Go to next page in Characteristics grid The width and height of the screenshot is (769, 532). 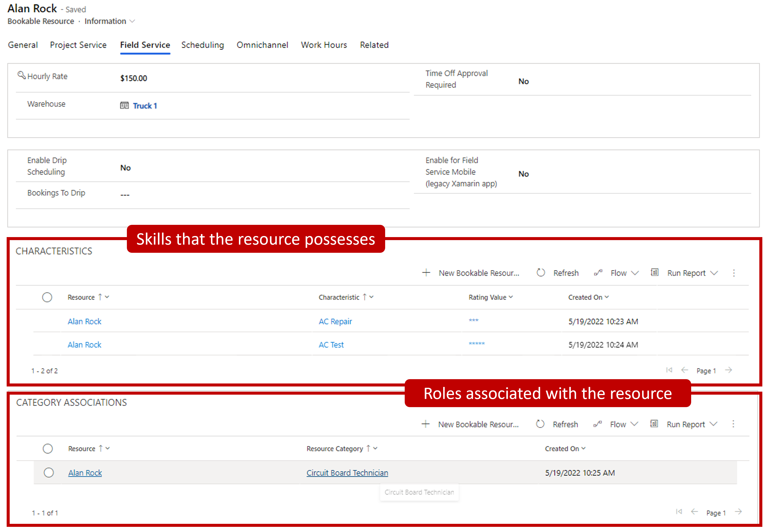[729, 370]
